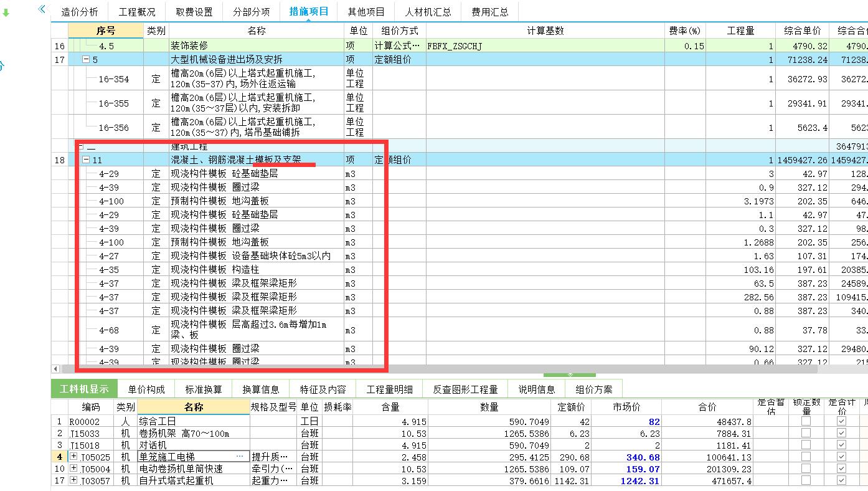Click bottom table 名称 column header
This screenshot has width=868, height=491.
click(x=194, y=407)
